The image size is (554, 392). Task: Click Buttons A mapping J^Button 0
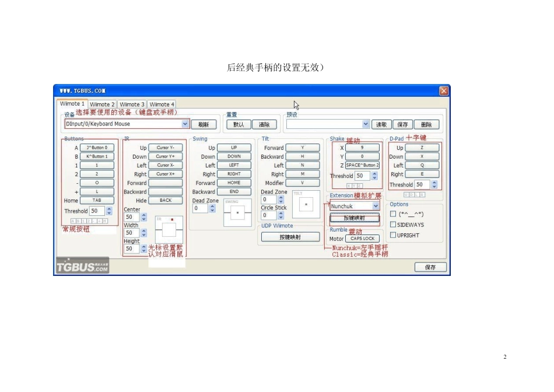[97, 148]
